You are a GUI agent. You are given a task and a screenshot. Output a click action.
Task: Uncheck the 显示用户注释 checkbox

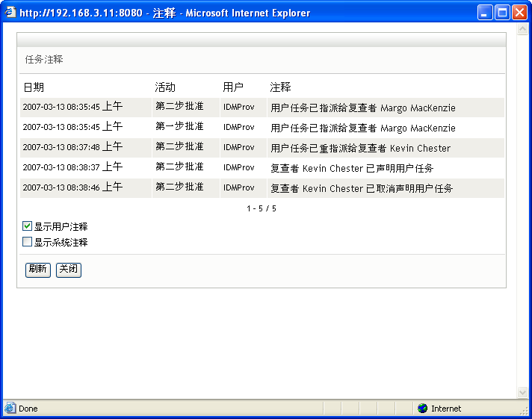27,226
